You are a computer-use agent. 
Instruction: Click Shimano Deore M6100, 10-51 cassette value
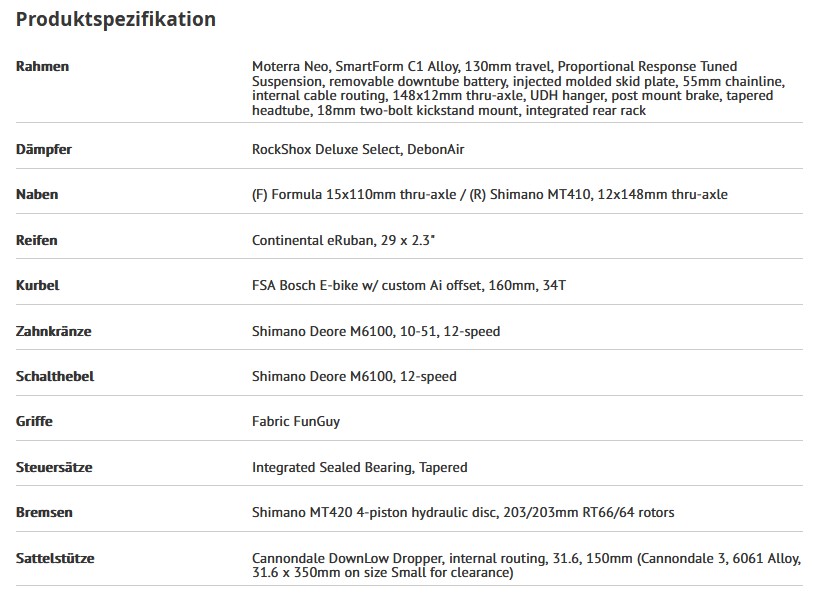click(x=376, y=331)
